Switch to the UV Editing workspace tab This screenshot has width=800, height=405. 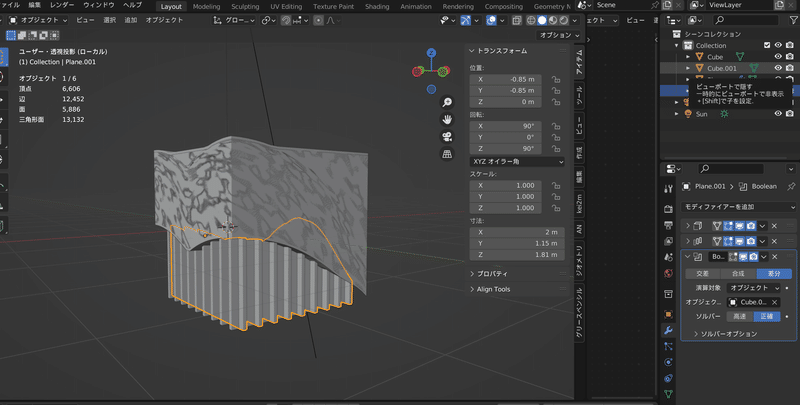286,7
